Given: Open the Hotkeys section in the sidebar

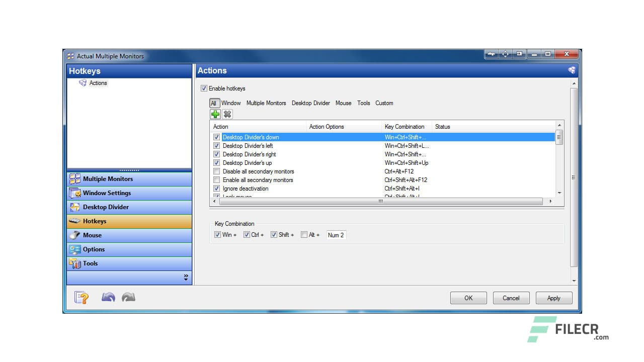Looking at the screenshot, I should point(129,221).
